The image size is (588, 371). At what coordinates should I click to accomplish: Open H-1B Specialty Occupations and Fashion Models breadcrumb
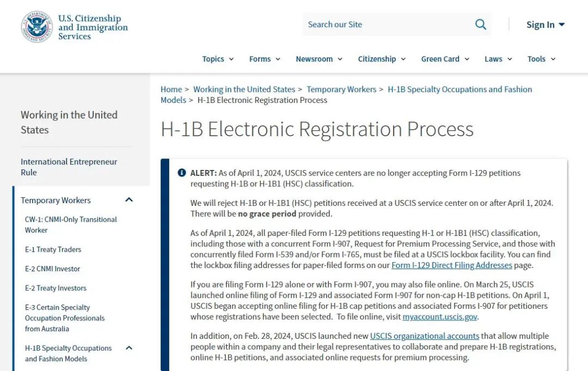click(346, 95)
